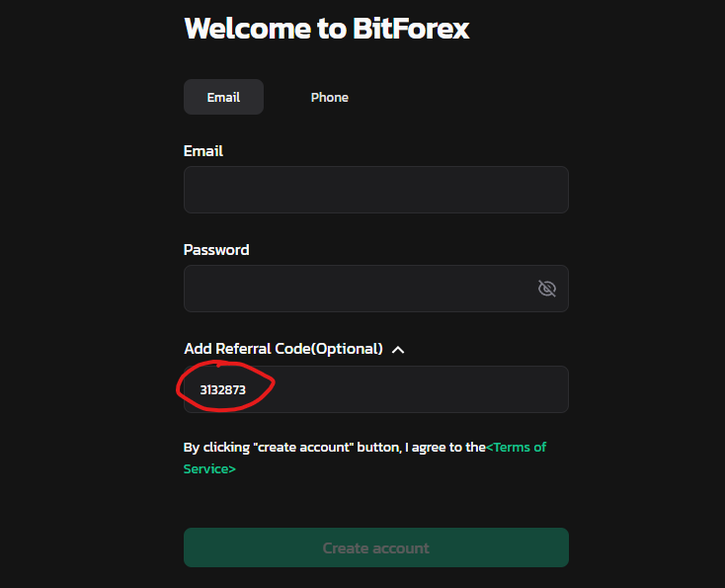The height and width of the screenshot is (588, 725).
Task: Click the word "BitForex" in the title
Action: point(411,29)
